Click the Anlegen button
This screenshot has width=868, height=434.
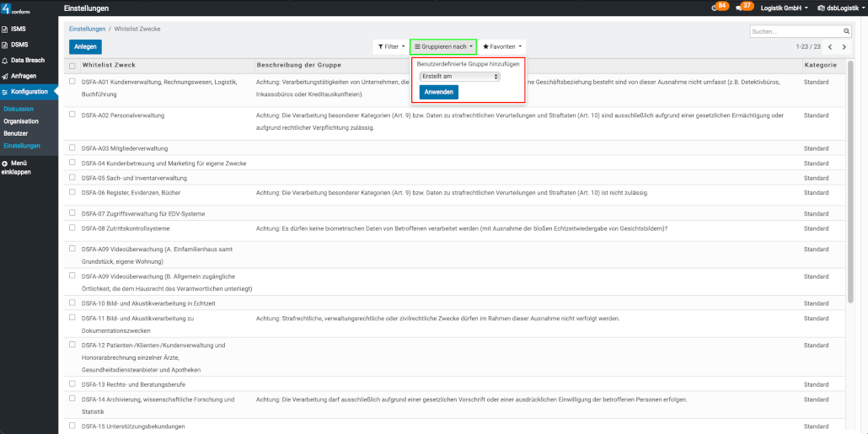coord(85,47)
